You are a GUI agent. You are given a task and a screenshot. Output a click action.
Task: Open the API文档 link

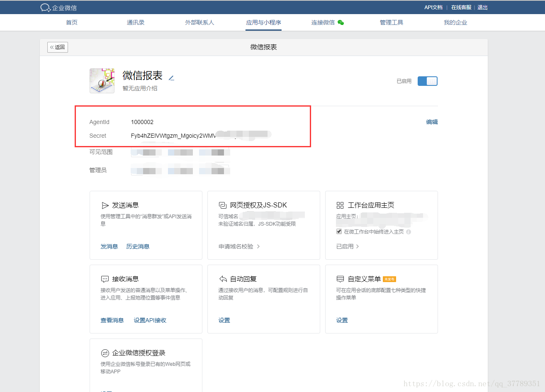point(433,7)
